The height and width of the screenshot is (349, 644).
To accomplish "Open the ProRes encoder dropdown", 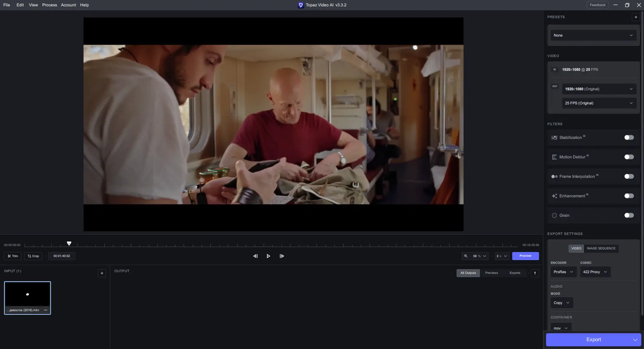I will [563, 272].
